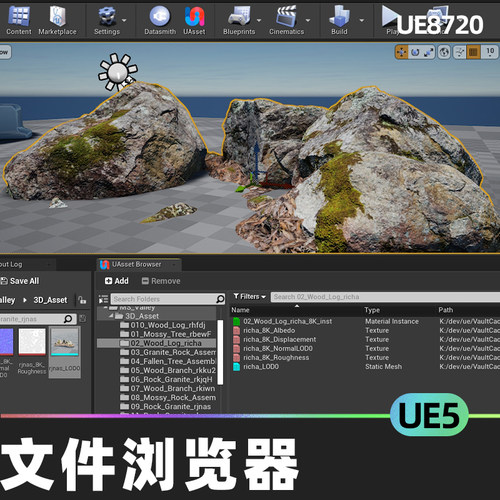Toggle grid snapping in viewport
The width and height of the screenshot is (500, 500).
point(473,52)
